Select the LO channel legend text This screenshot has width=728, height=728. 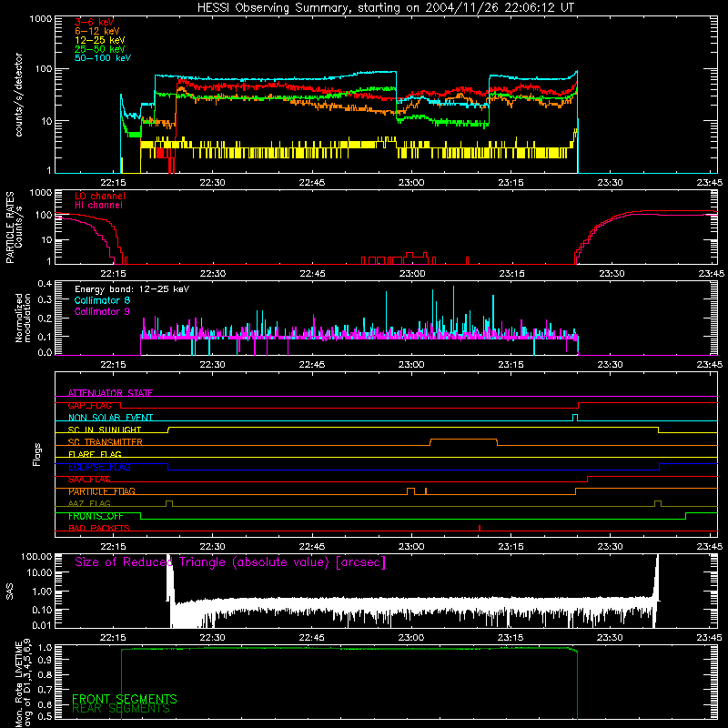click(100, 196)
